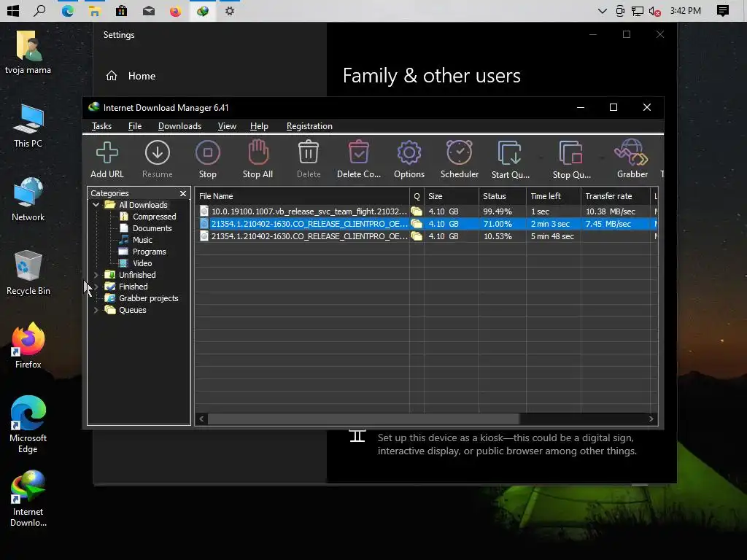The width and height of the screenshot is (747, 560).
Task: Sort by File Name column header
Action: [x=302, y=196]
